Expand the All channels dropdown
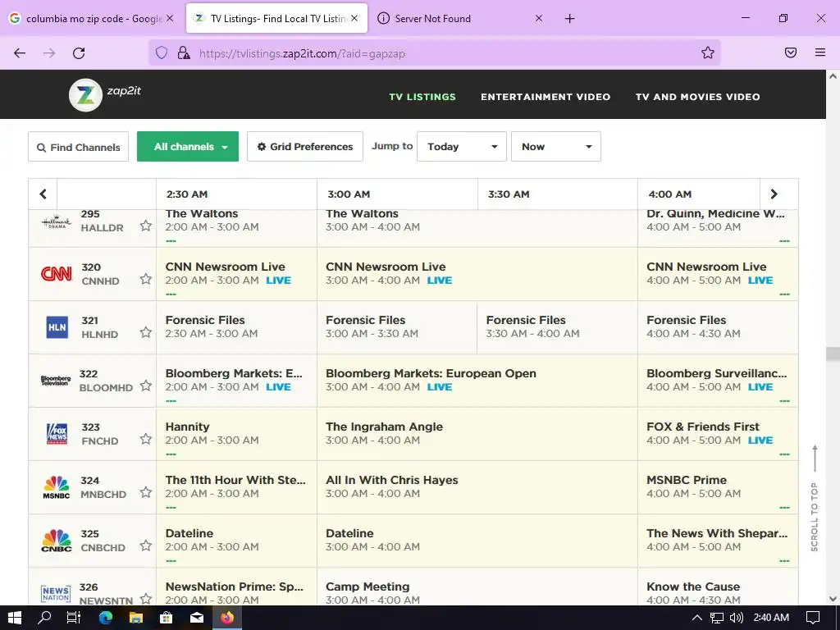This screenshot has height=630, width=840. (188, 146)
